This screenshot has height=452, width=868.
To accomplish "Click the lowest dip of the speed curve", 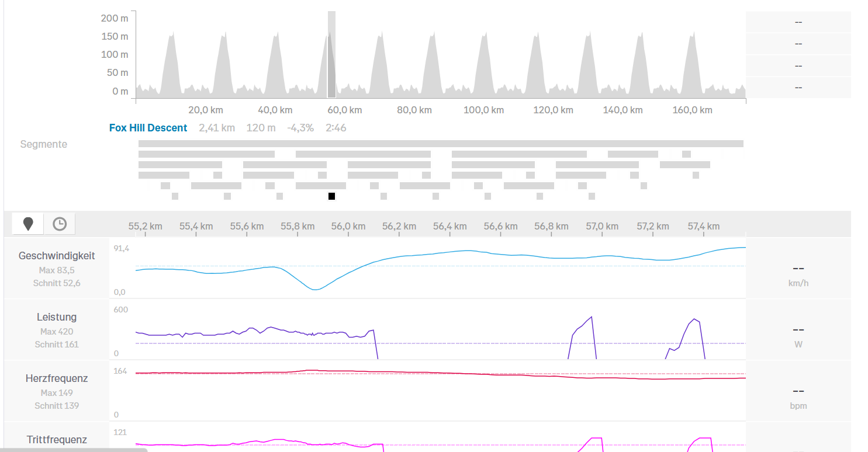I will pos(315,289).
